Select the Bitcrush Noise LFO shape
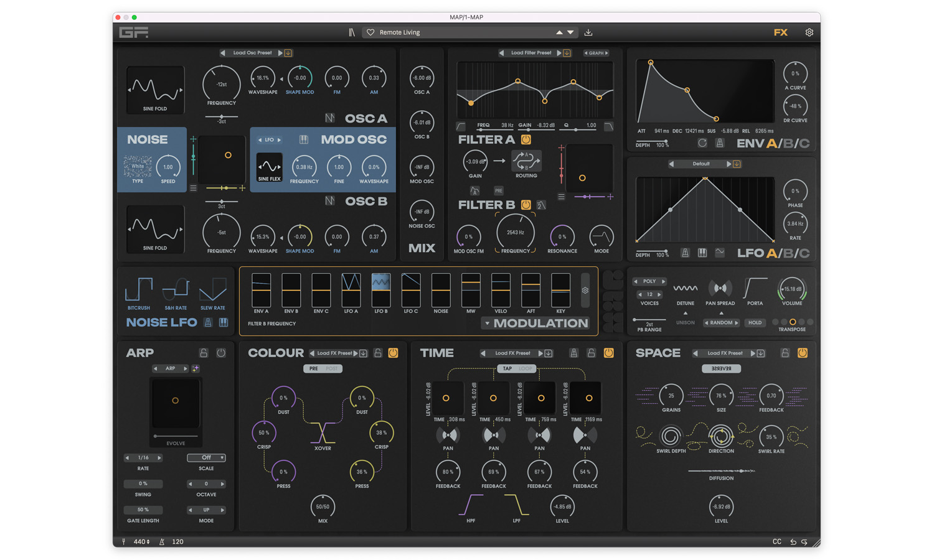This screenshot has height=560, width=934. (x=138, y=290)
